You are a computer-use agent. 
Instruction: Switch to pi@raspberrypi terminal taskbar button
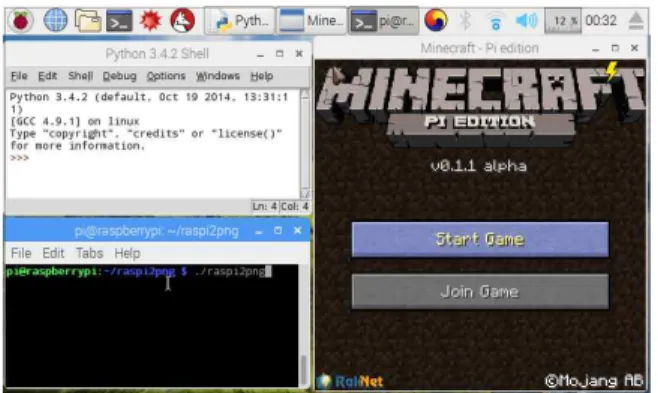pos(384,21)
